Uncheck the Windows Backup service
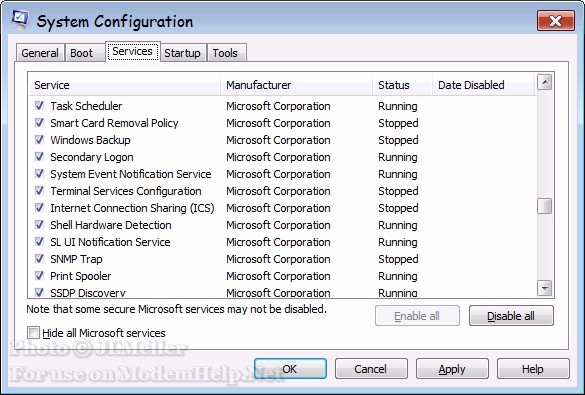This screenshot has width=585, height=395. (39, 140)
